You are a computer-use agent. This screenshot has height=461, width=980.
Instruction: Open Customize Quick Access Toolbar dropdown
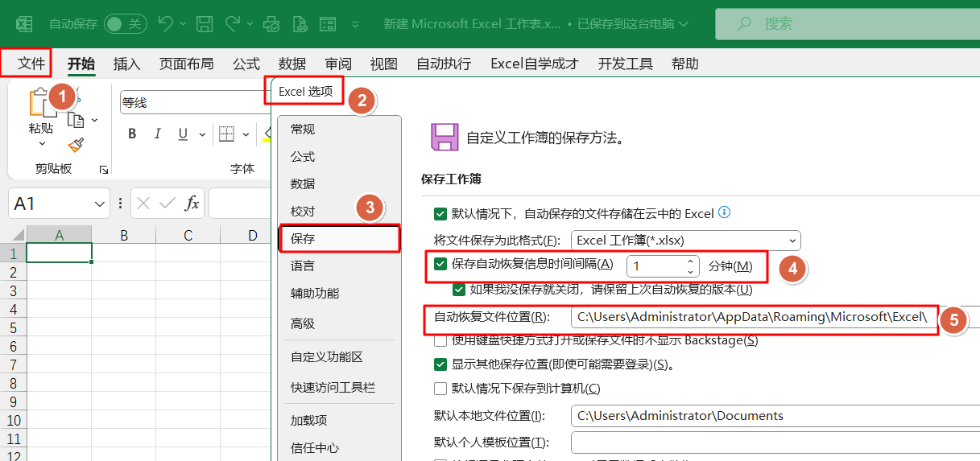tap(356, 25)
